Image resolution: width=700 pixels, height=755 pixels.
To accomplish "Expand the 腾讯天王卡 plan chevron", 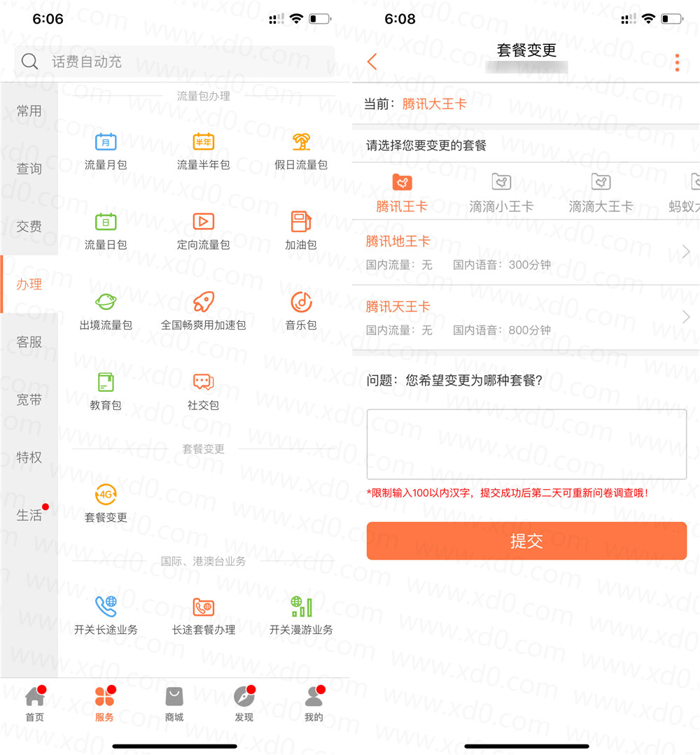I will click(x=686, y=317).
